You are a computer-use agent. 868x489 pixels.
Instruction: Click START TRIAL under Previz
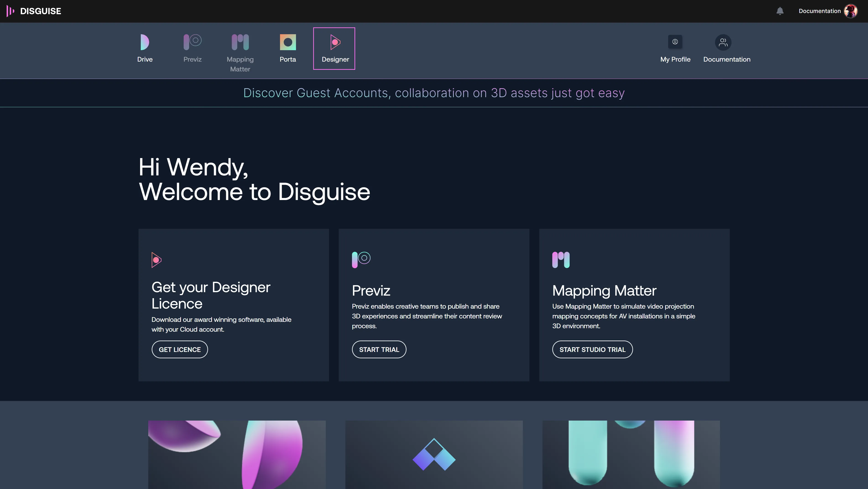pos(379,349)
